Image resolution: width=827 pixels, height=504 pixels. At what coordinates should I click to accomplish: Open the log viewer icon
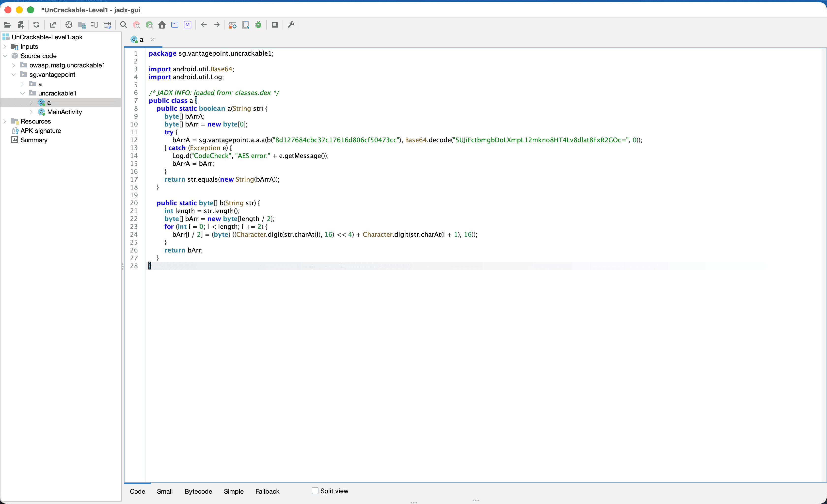pyautogui.click(x=274, y=25)
